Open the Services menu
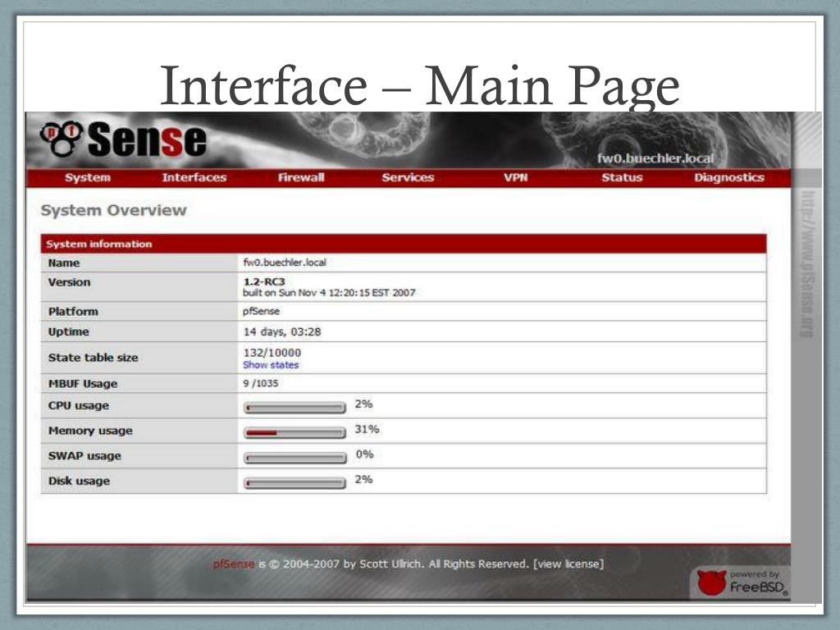 tap(408, 177)
